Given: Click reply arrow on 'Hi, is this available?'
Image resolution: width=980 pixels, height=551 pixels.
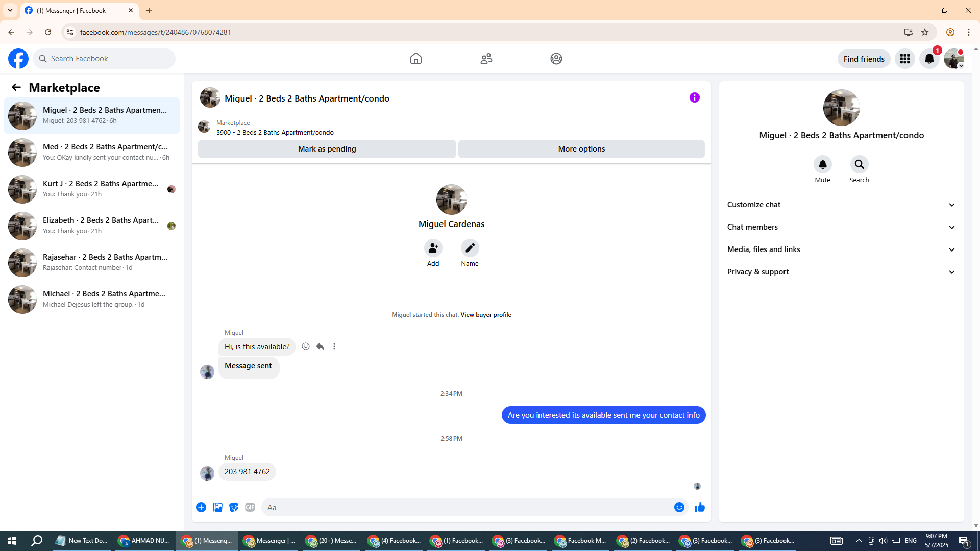Looking at the screenshot, I should (320, 347).
